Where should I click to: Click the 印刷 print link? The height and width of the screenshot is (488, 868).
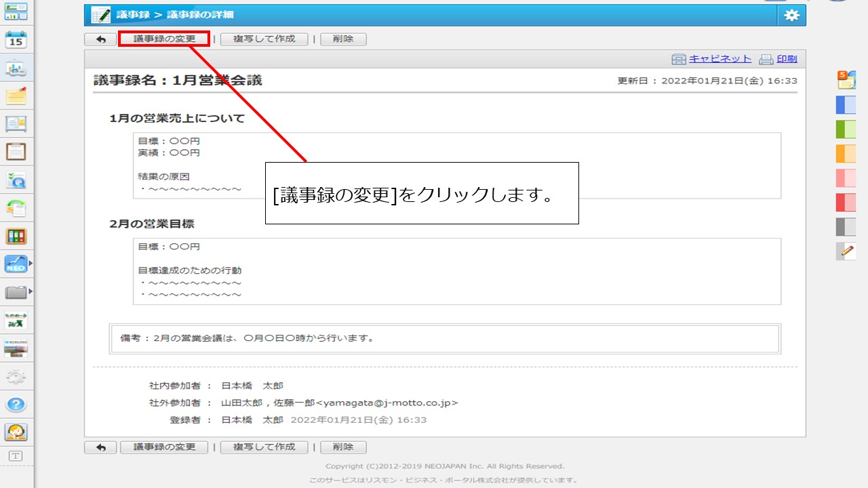786,59
